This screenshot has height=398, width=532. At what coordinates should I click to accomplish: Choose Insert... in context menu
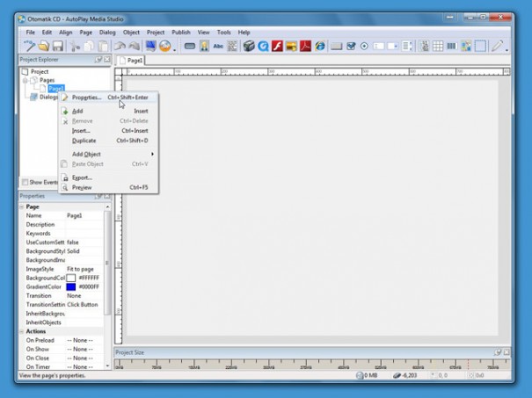tap(109, 131)
